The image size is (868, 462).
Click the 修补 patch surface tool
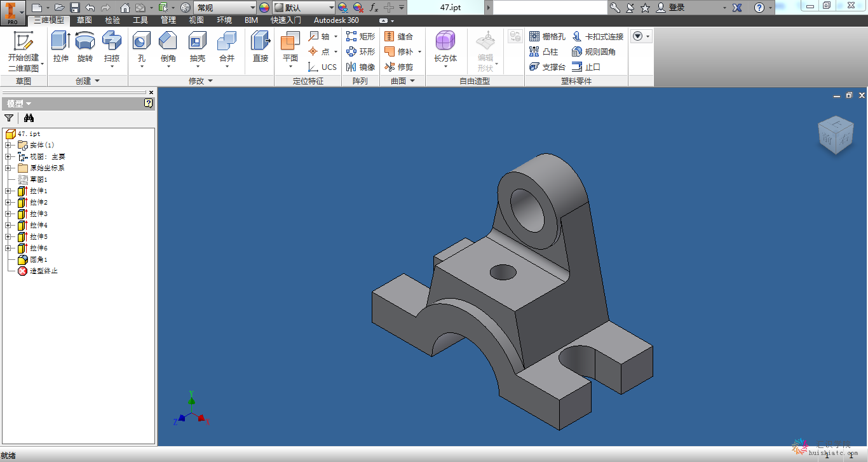tap(403, 51)
